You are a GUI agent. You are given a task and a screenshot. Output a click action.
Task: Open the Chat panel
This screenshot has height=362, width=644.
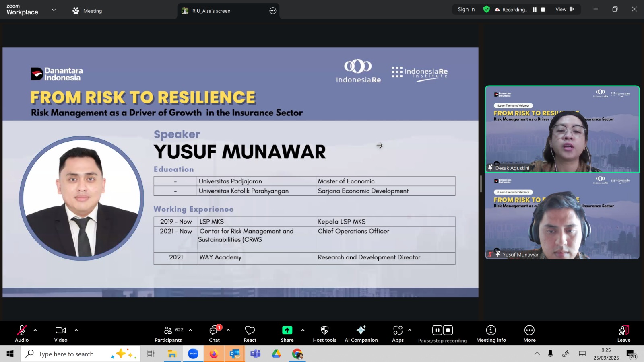pos(214,334)
